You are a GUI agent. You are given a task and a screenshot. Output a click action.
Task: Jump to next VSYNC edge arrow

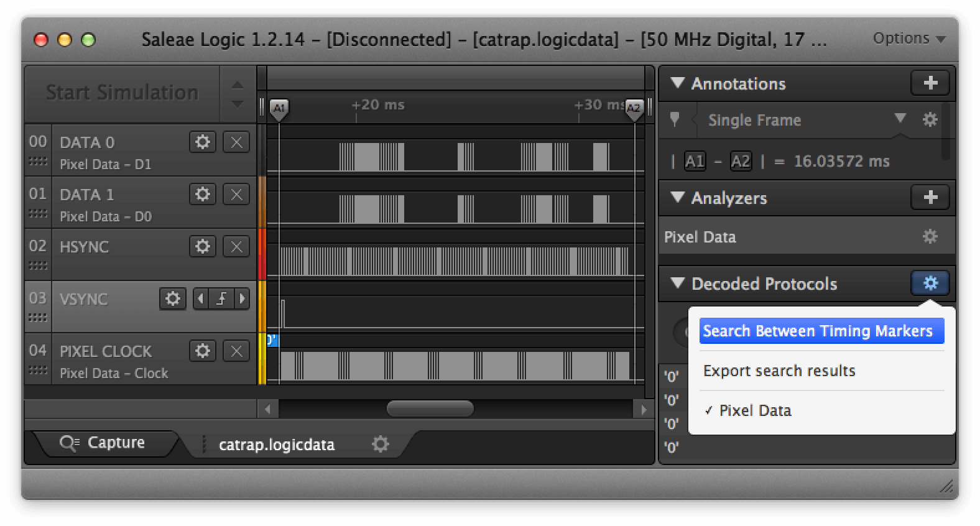pyautogui.click(x=243, y=298)
